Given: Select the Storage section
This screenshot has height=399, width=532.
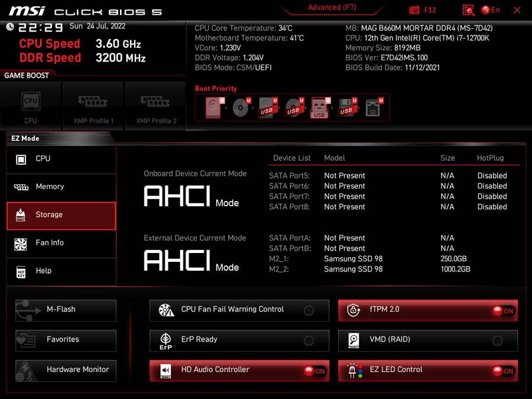Looking at the screenshot, I should click(x=61, y=215).
